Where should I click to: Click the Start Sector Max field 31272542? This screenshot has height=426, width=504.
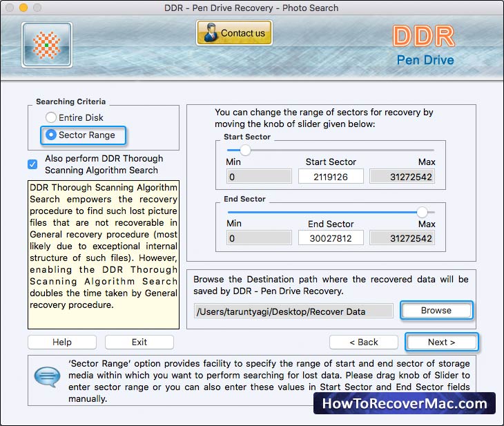[402, 177]
